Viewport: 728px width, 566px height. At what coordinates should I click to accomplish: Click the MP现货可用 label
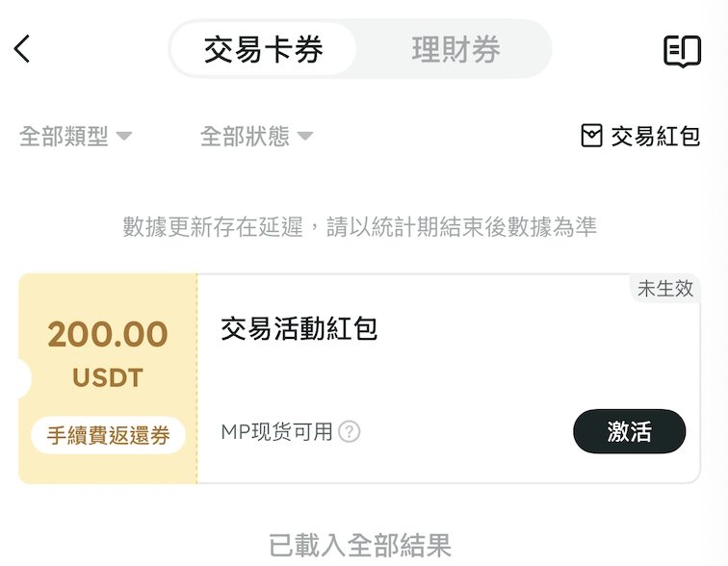coord(276,432)
